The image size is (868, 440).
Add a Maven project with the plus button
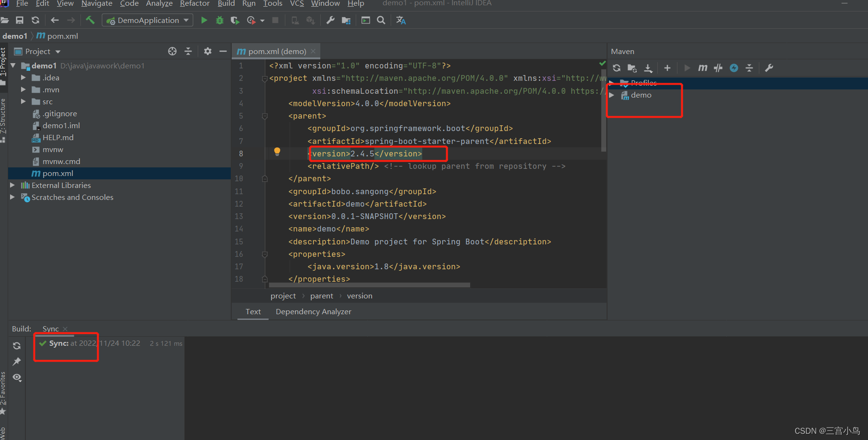point(667,67)
